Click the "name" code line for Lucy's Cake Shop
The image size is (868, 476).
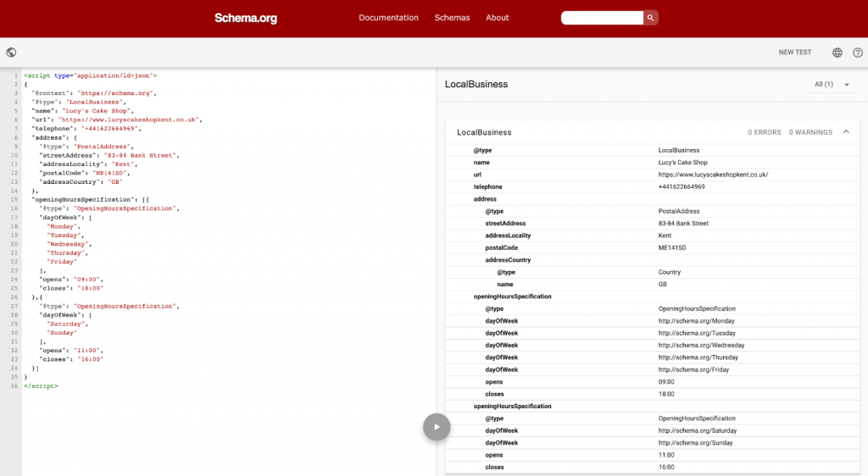82,111
